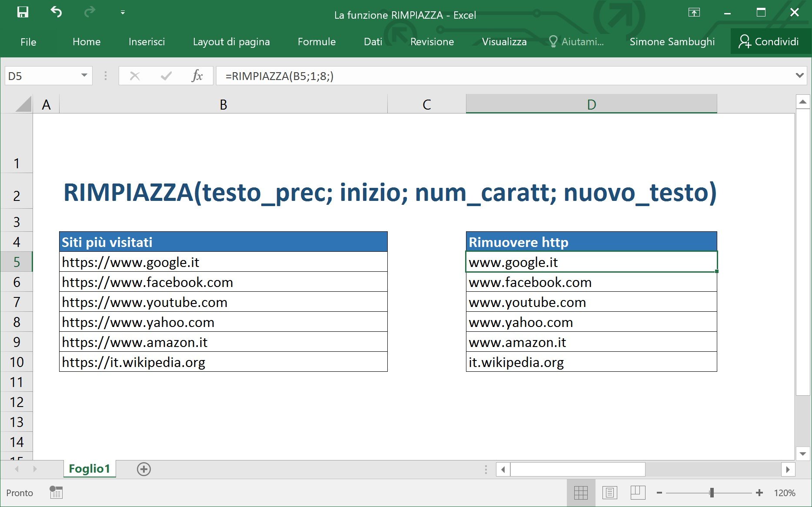Select result cell www.google.it
This screenshot has height=507, width=812.
tap(592, 262)
